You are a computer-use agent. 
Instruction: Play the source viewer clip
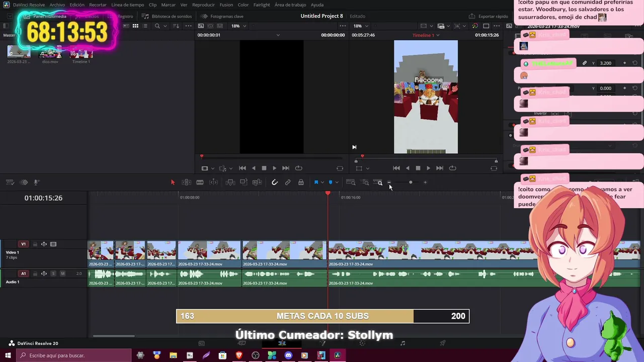(x=274, y=168)
